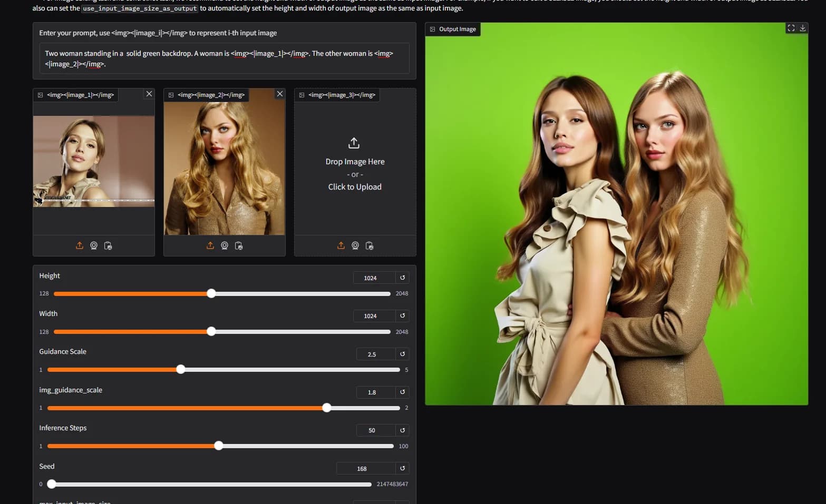Reset the Guidance Scale value
This screenshot has height=504, width=826.
tap(402, 354)
